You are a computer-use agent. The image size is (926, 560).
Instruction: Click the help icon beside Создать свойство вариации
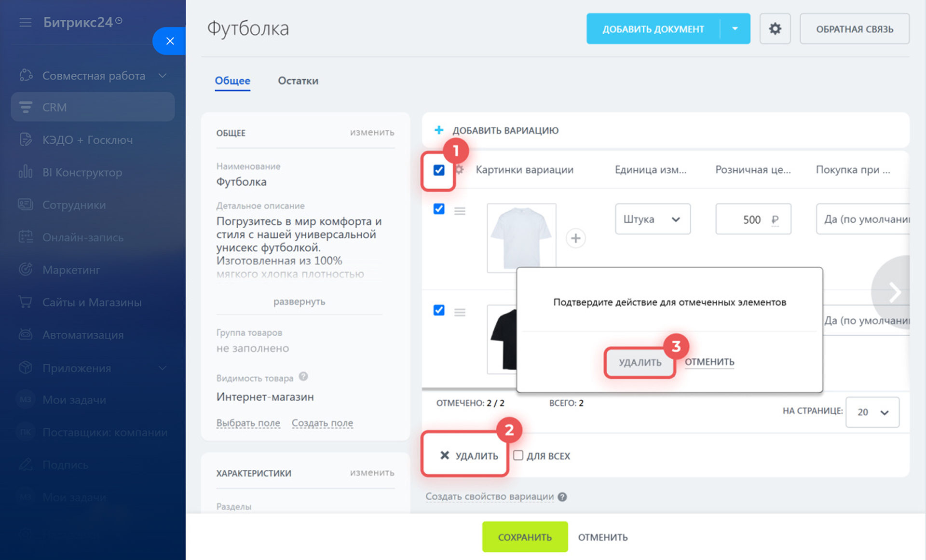point(562,497)
